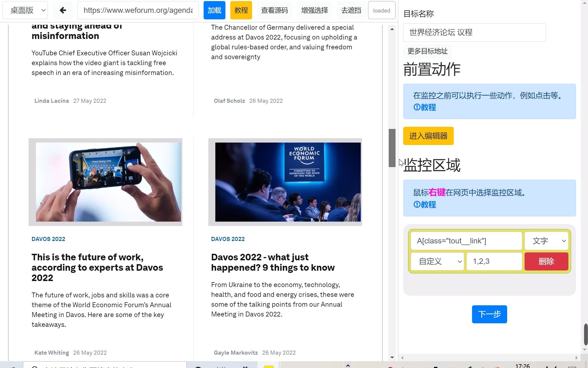
Task: Click author Gayle Markovitz
Action: 236,353
